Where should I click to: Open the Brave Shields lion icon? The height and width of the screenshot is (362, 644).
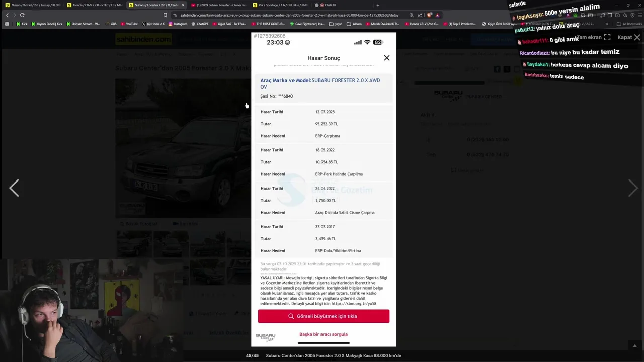pos(429,15)
